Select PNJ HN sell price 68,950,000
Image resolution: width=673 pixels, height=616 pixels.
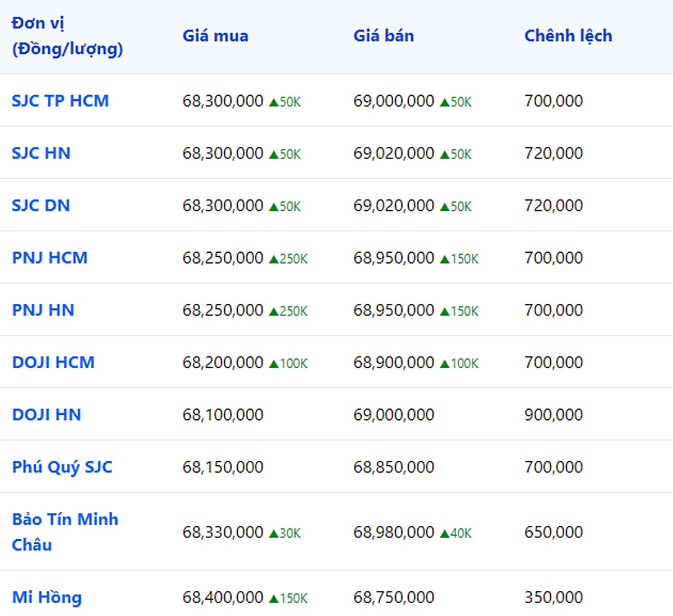394,310
